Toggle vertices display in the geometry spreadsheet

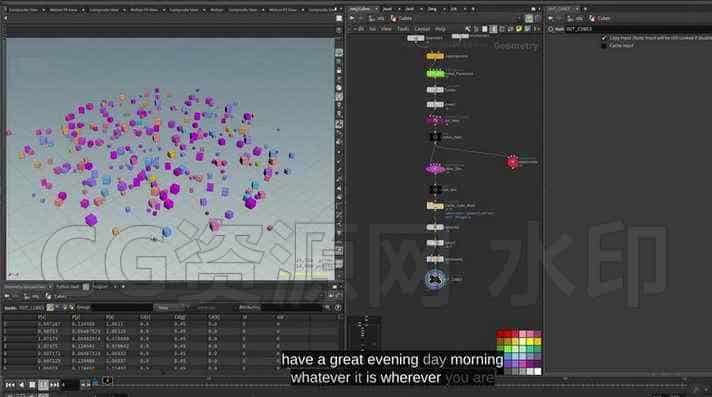pos(58,308)
